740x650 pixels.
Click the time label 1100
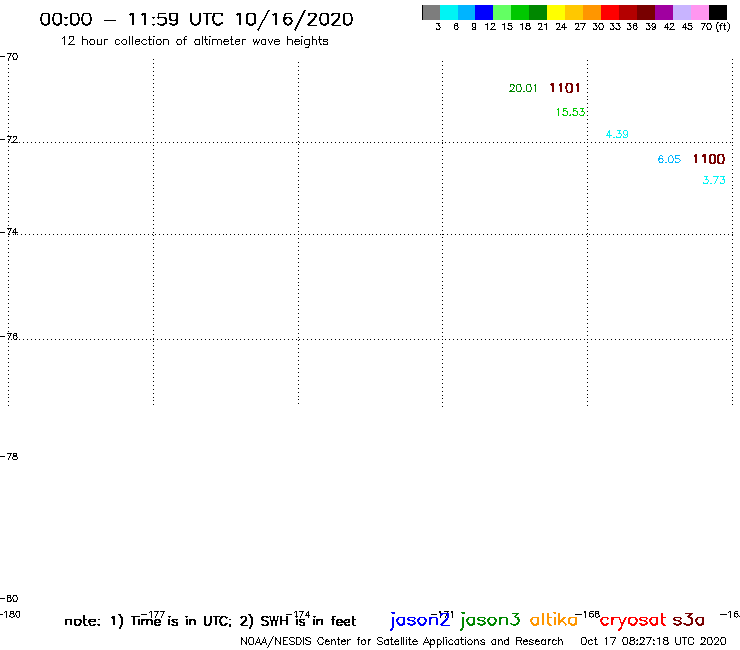point(708,159)
